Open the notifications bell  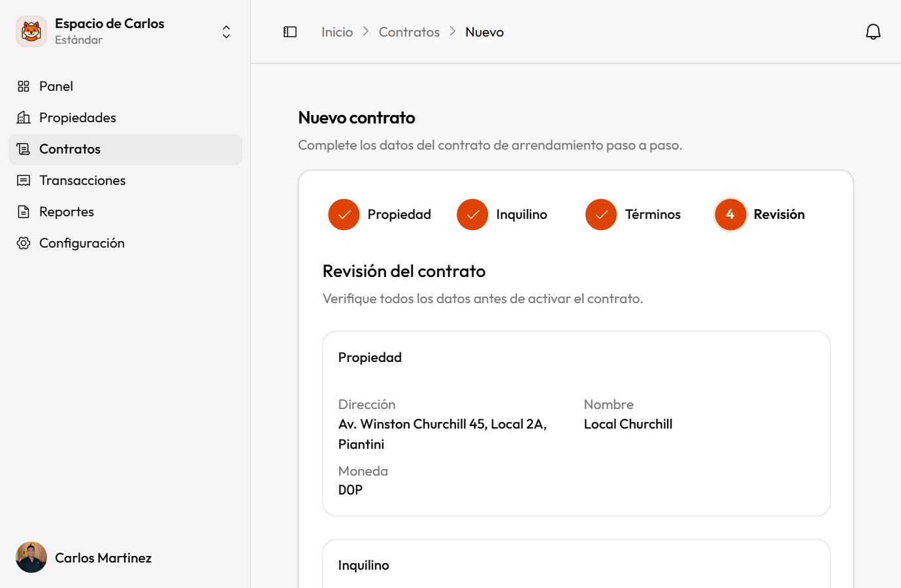(873, 32)
